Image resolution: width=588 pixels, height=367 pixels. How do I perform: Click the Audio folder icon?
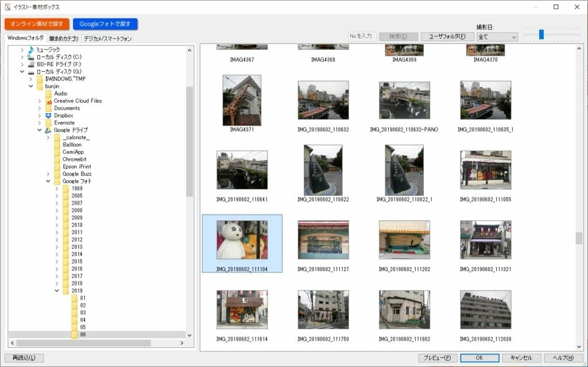point(48,94)
